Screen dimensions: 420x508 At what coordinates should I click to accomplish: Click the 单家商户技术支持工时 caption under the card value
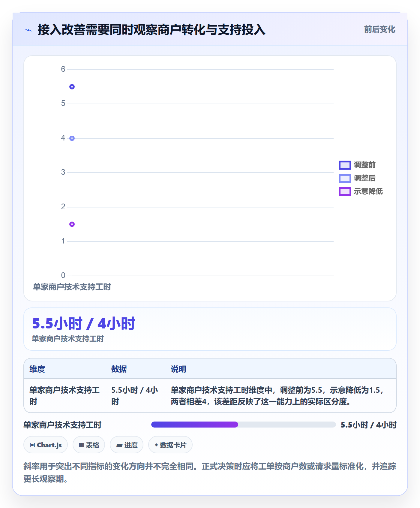68,339
